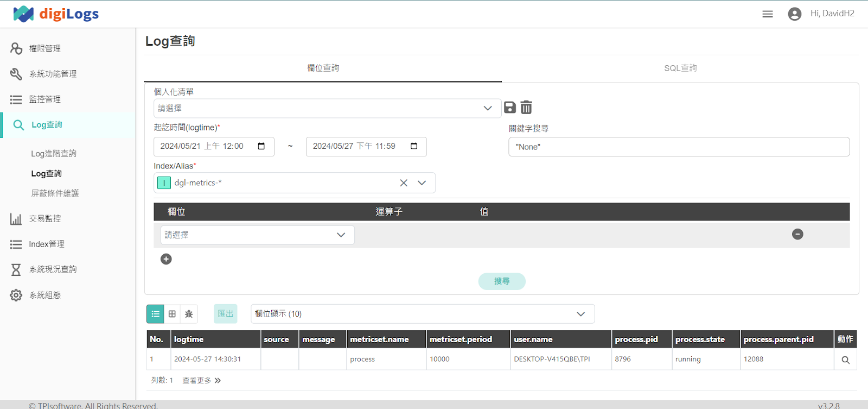868x409 pixels.
Task: Click the start logtime input field
Action: point(214,147)
